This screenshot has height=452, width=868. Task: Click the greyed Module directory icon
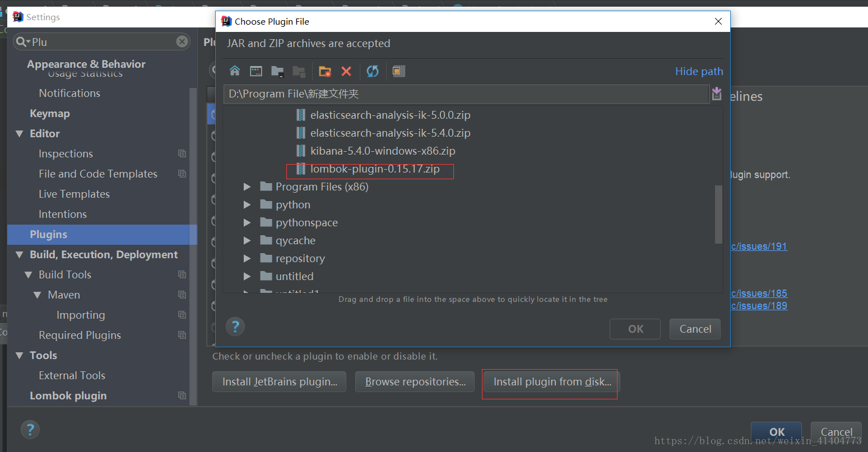[299, 71]
